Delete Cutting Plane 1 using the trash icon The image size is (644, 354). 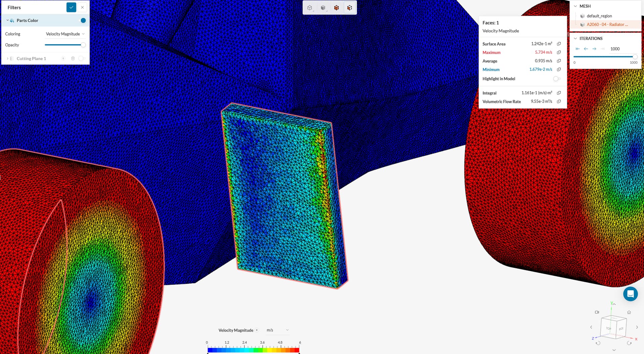pos(73,58)
